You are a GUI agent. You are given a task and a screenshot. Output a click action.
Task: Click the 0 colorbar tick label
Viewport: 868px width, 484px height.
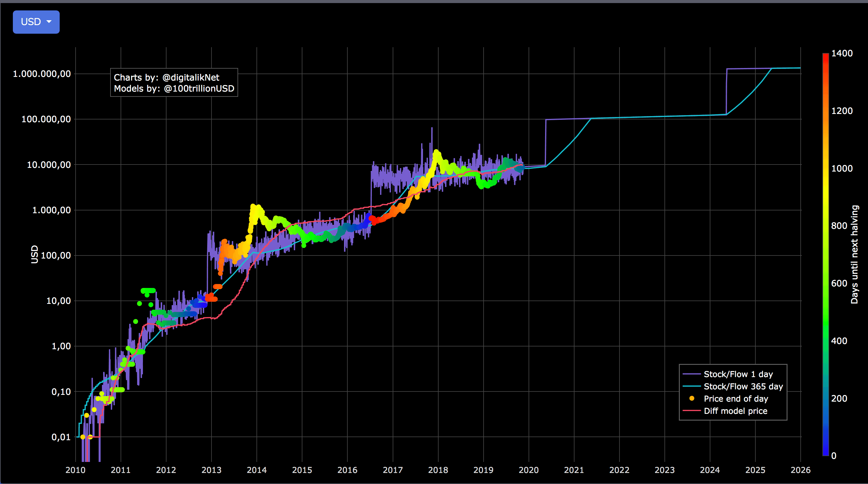[x=834, y=456]
